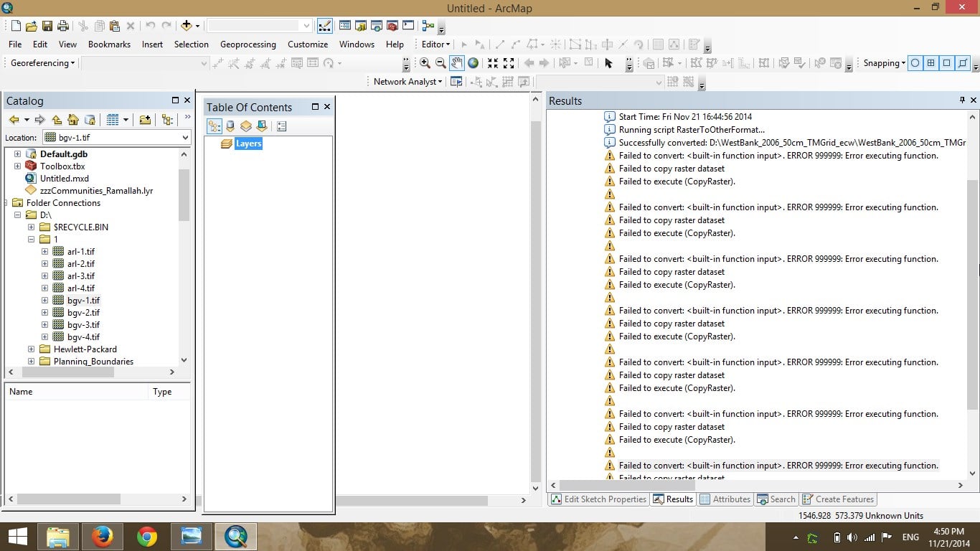Click the Fixed Zoom In icon
This screenshot has width=980, height=551.
click(493, 63)
